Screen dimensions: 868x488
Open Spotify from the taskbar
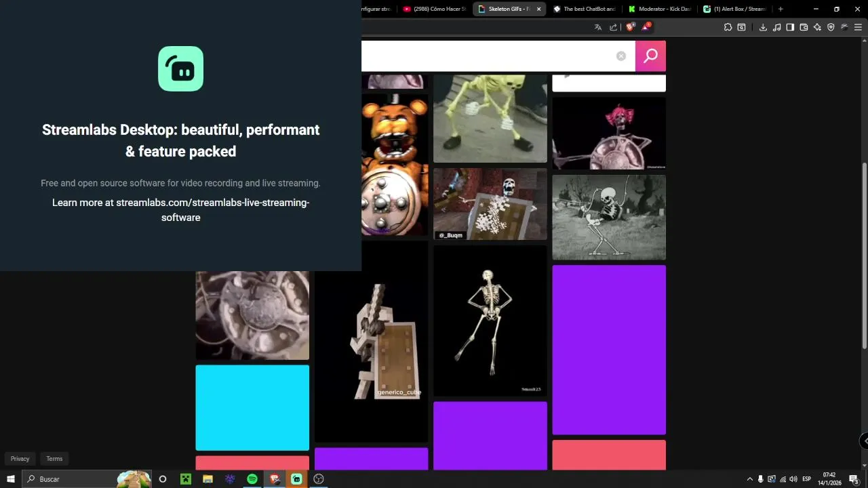pos(252,479)
